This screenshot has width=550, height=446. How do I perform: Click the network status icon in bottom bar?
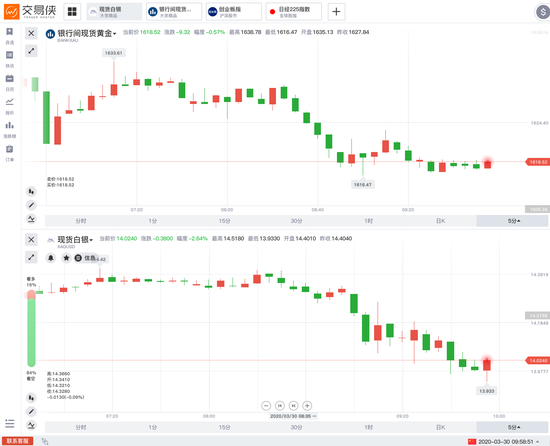[x=45, y=441]
